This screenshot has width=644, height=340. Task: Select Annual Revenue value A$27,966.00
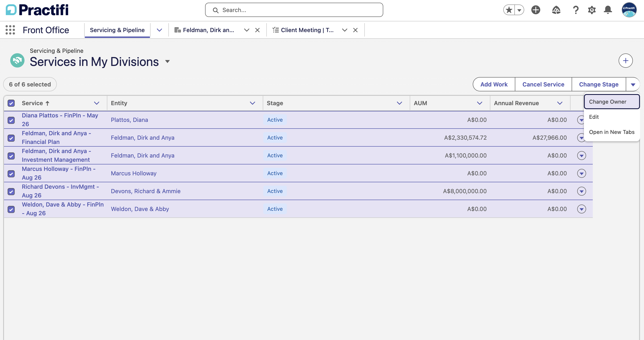[550, 138]
